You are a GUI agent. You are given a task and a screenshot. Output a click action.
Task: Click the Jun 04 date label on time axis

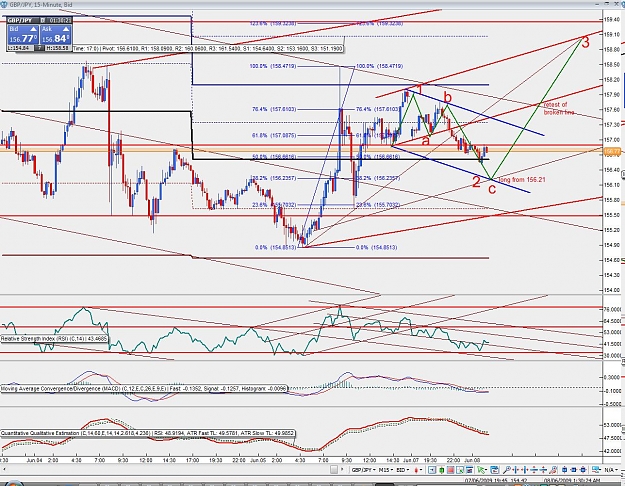[x=34, y=460]
